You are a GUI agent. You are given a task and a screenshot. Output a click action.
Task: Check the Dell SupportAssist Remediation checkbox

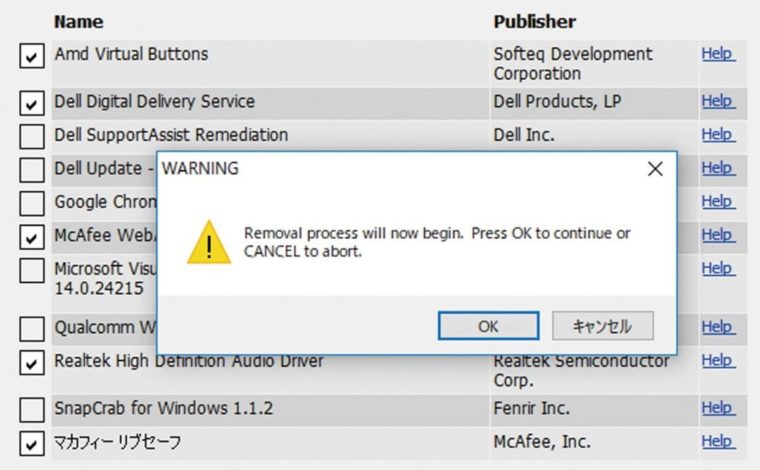(32, 136)
